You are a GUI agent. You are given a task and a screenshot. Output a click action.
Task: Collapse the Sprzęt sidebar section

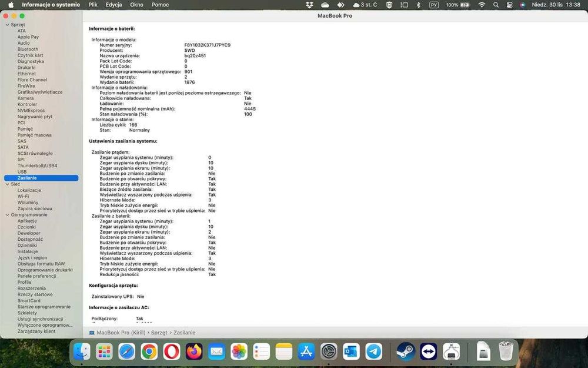coord(7,24)
